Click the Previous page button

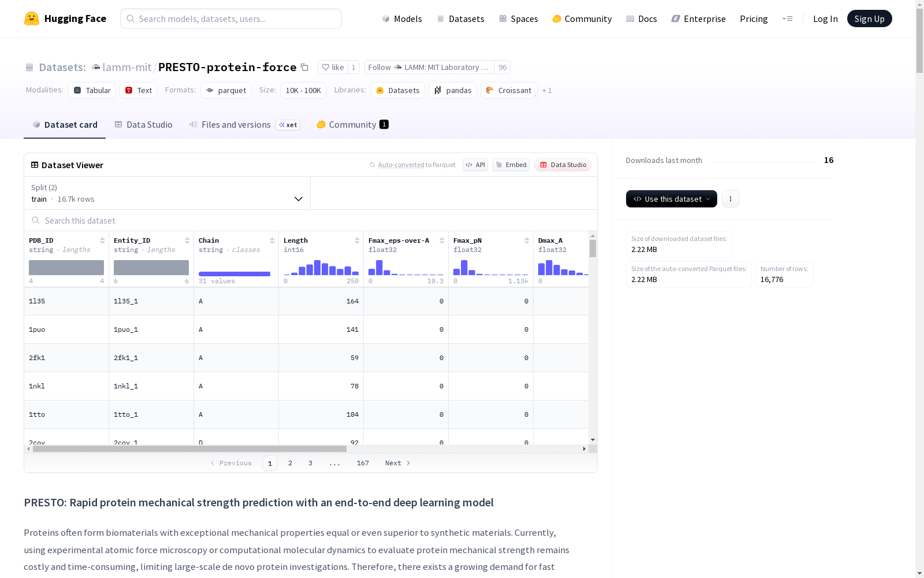pyautogui.click(x=231, y=463)
